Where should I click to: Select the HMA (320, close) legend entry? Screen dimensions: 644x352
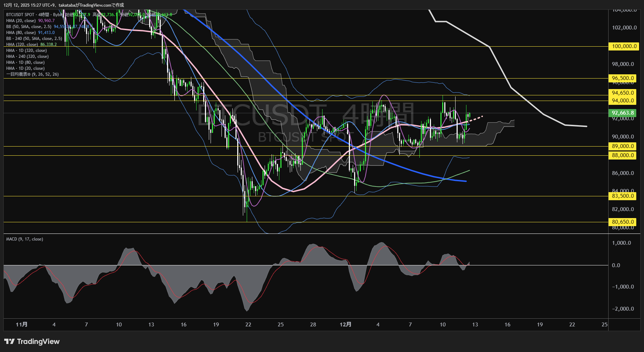tap(22, 45)
